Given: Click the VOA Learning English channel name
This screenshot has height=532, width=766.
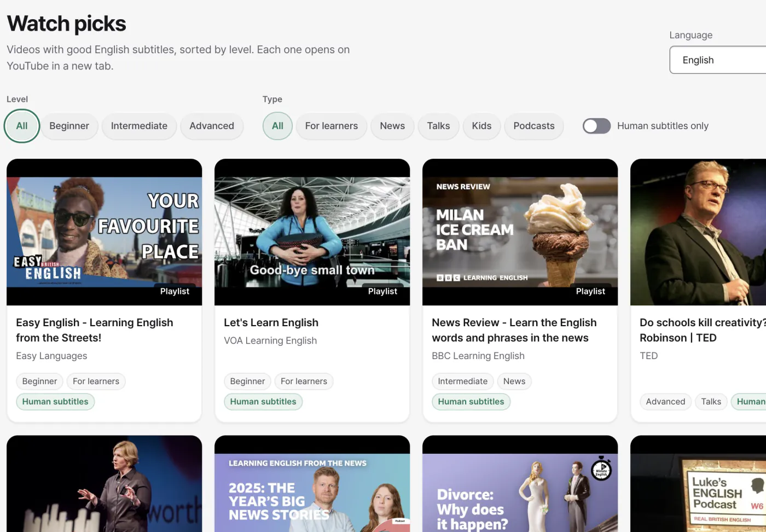Looking at the screenshot, I should pos(270,340).
